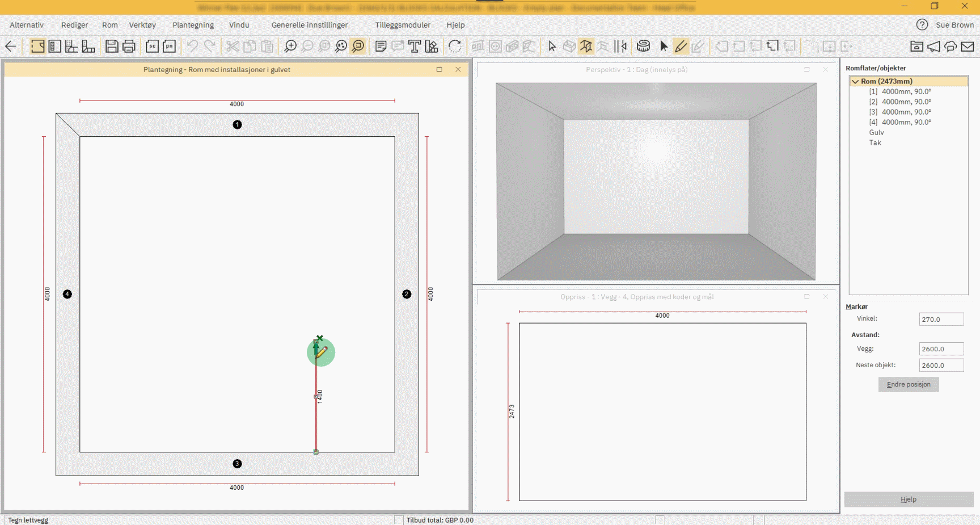This screenshot has height=525, width=980.
Task: Open help via the question mark icon
Action: (922, 25)
